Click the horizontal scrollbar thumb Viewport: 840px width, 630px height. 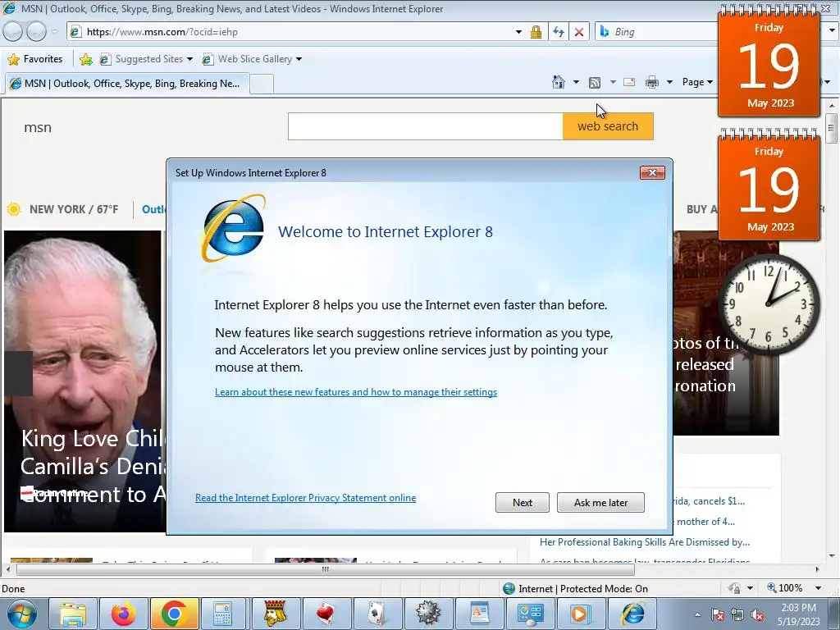325,569
